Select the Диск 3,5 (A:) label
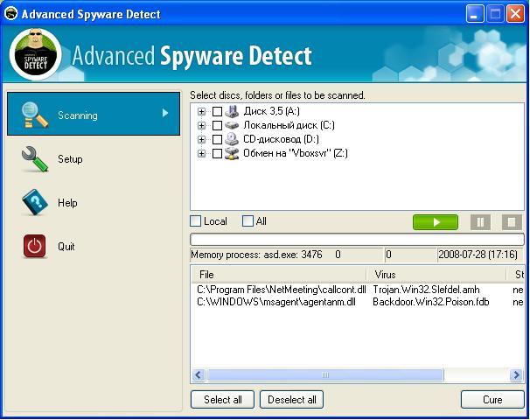The width and height of the screenshot is (530, 420). (271, 111)
